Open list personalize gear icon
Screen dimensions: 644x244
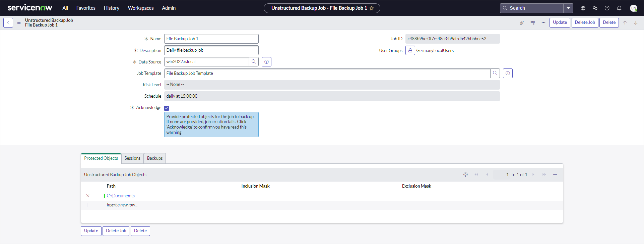(465, 175)
